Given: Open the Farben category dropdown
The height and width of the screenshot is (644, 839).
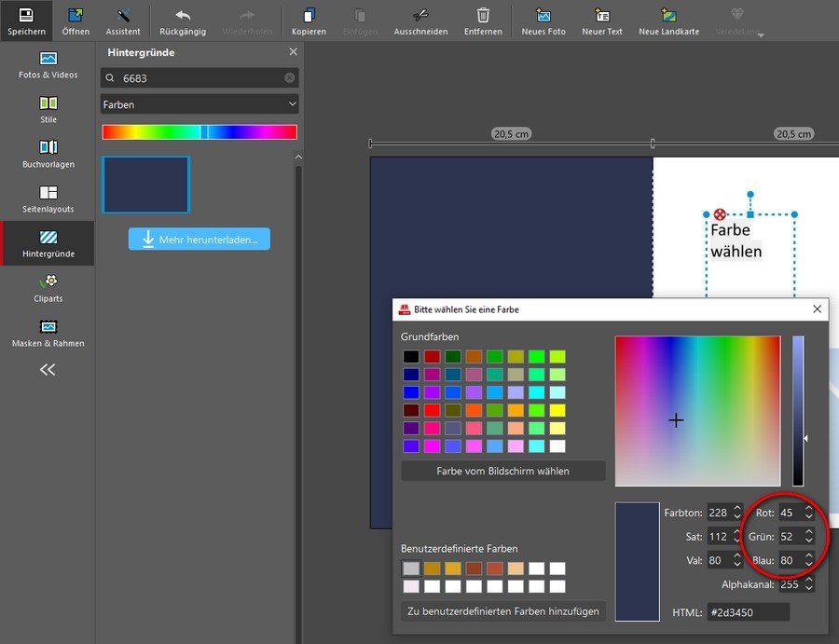Looking at the screenshot, I should (199, 104).
